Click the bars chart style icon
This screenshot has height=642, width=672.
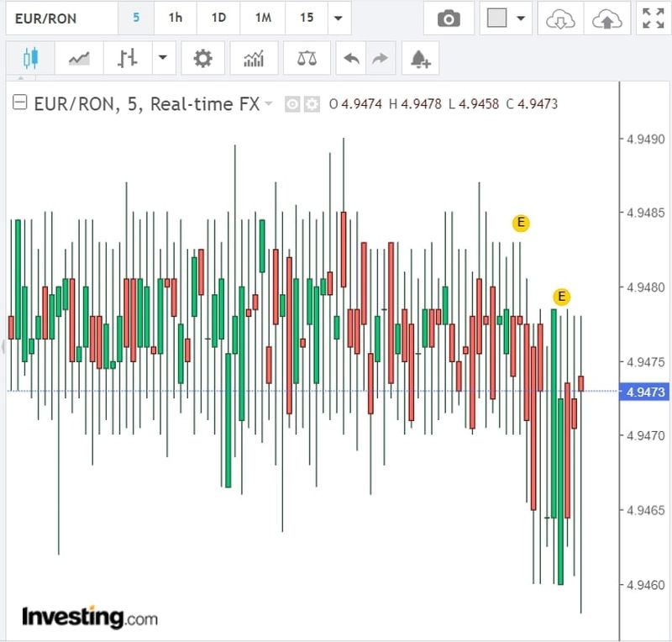click(x=128, y=59)
